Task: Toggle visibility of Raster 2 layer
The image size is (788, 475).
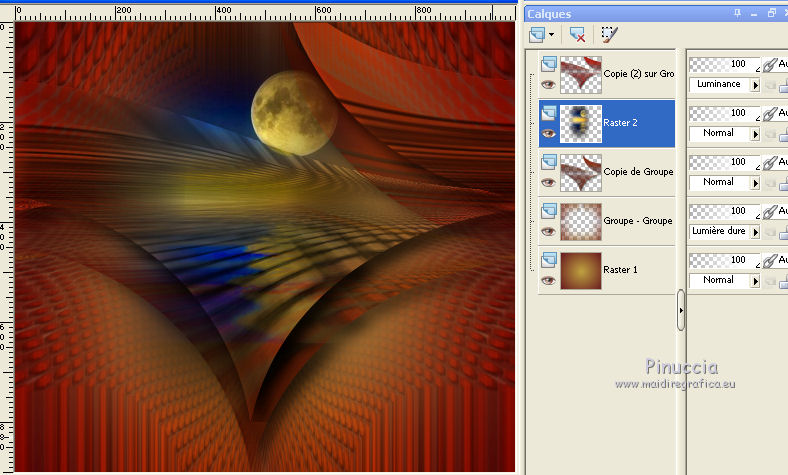Action: coord(548,133)
